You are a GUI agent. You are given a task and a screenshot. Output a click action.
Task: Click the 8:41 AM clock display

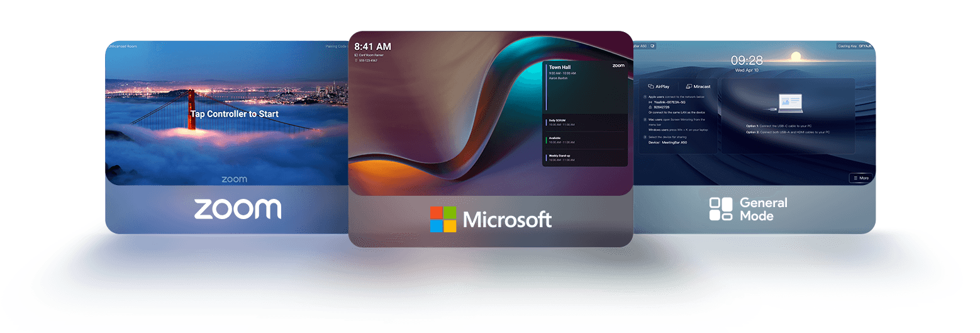372,46
